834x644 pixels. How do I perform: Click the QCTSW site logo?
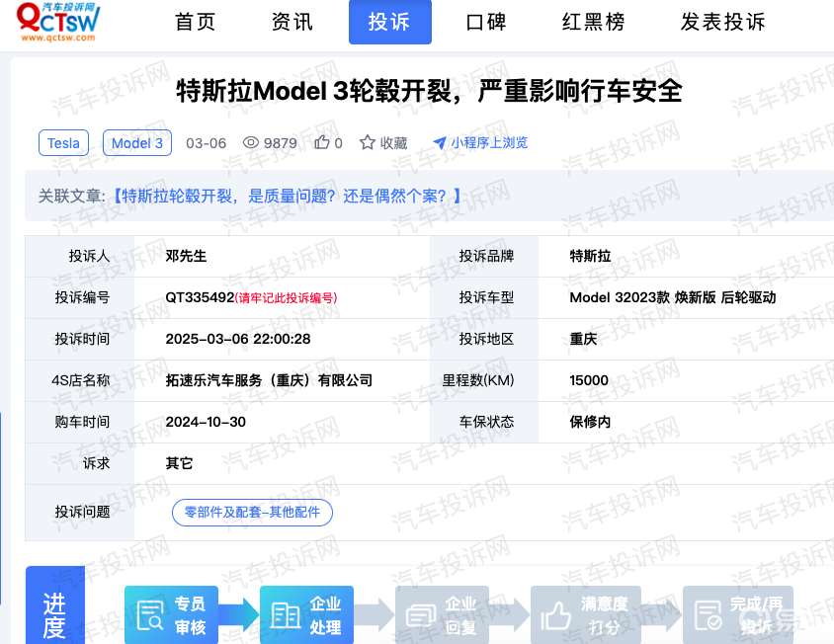pos(58,22)
